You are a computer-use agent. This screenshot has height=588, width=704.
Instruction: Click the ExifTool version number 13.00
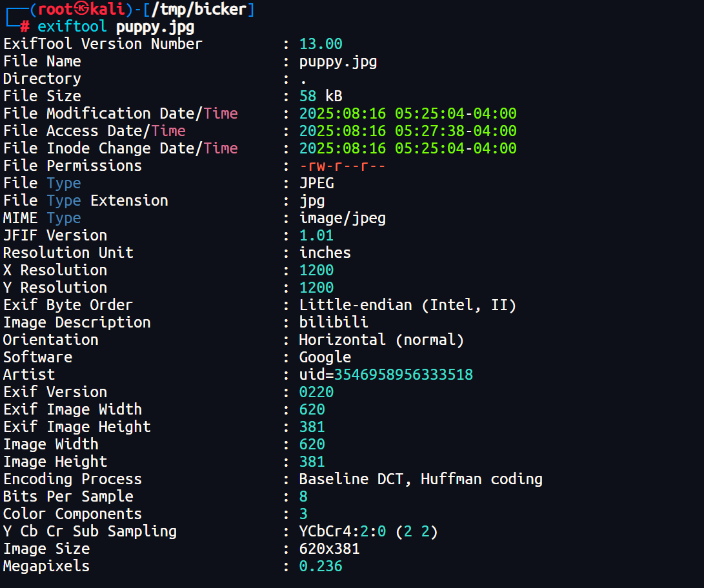[x=321, y=44]
